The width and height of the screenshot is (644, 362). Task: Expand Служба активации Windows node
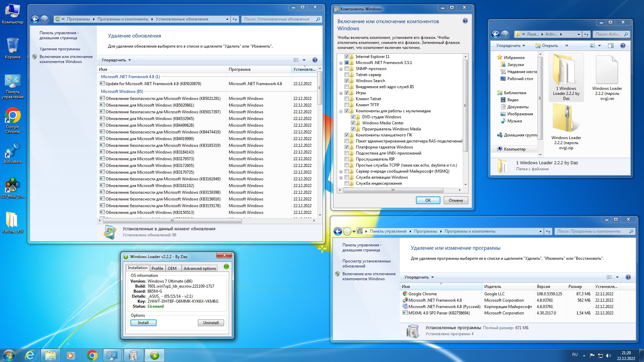point(341,178)
